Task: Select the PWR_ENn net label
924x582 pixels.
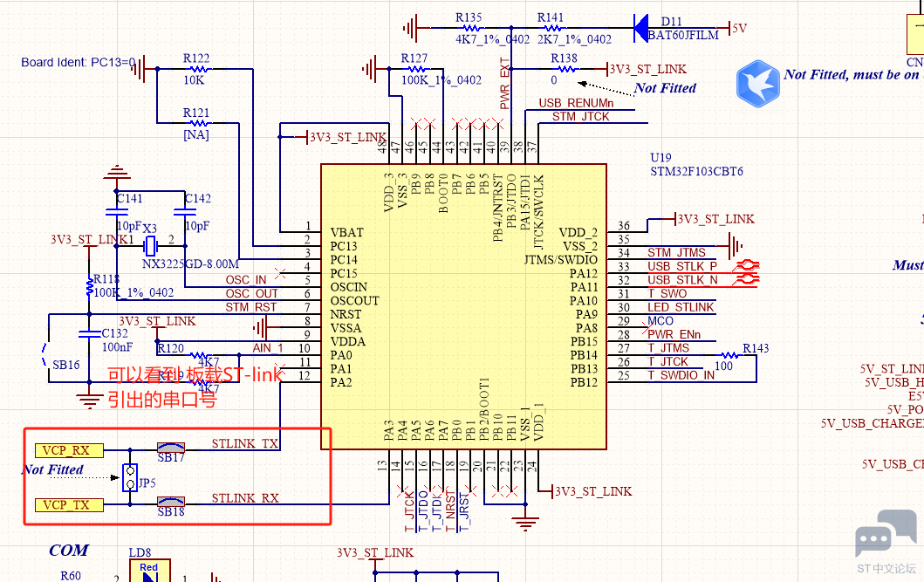Action: click(x=674, y=334)
